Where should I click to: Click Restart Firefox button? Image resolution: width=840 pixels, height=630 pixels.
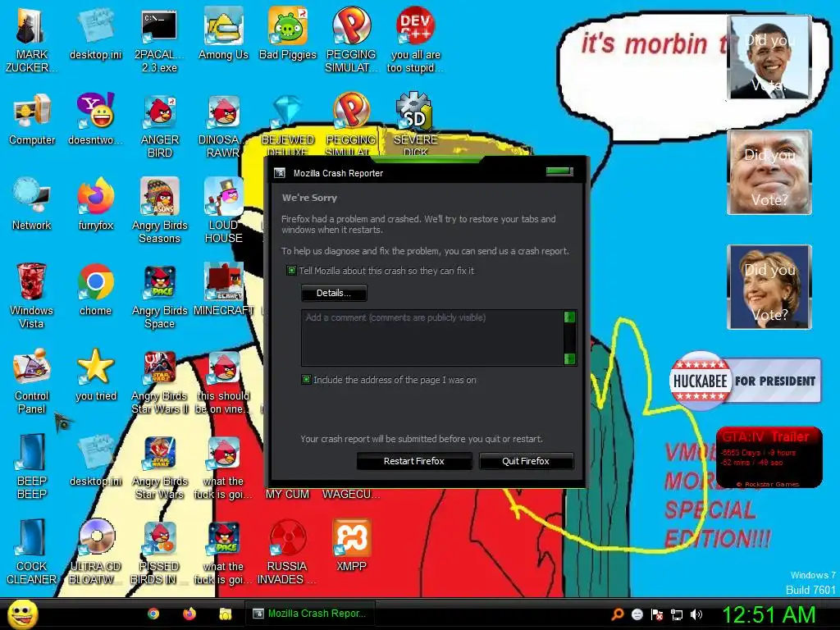tap(414, 461)
